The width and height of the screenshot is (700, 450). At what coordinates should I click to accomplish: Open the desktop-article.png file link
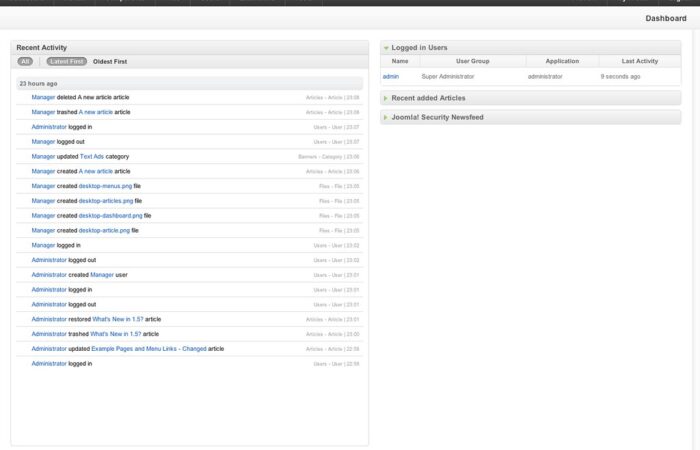(x=104, y=230)
